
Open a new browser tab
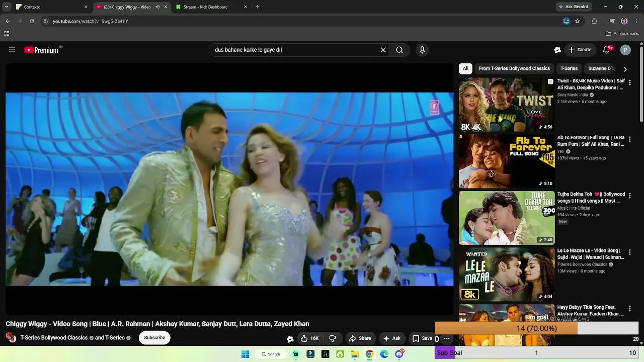pos(258,7)
